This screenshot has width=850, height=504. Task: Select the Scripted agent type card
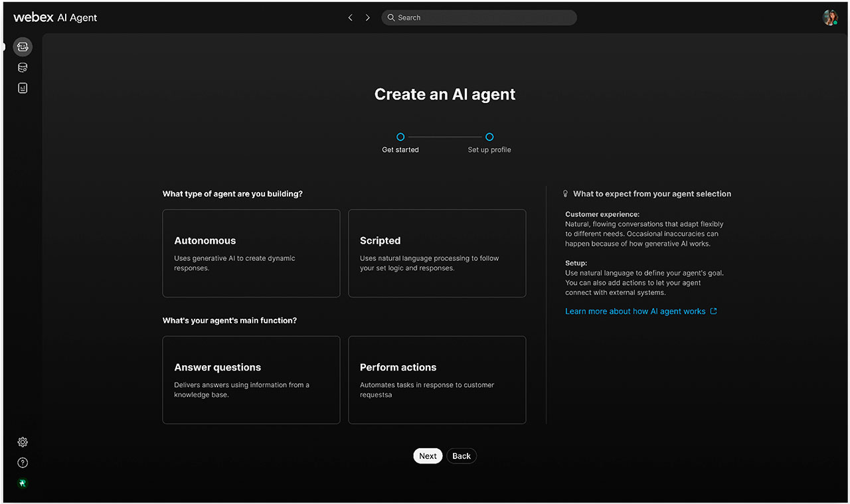[x=437, y=254]
